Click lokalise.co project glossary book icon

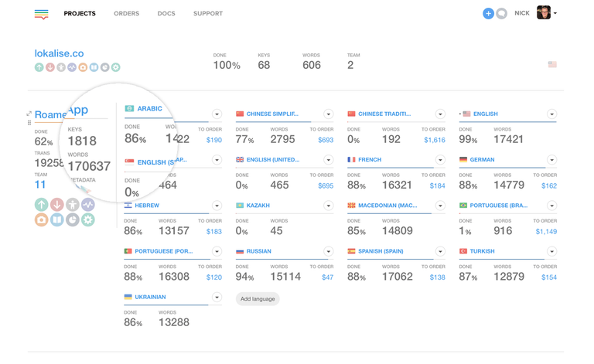coord(94,67)
